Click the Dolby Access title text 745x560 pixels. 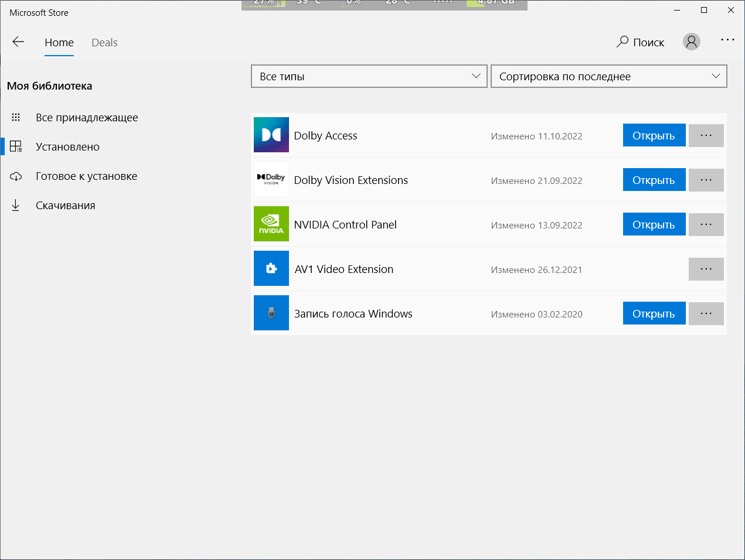pos(325,135)
